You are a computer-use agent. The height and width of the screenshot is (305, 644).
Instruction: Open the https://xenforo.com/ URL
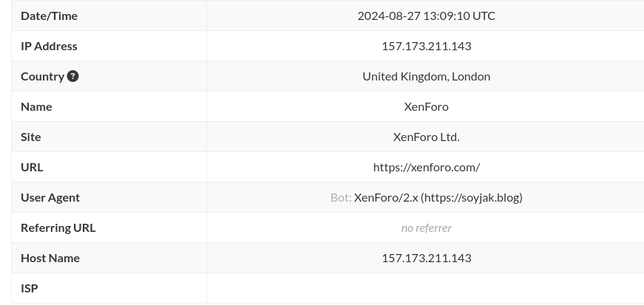pos(427,168)
